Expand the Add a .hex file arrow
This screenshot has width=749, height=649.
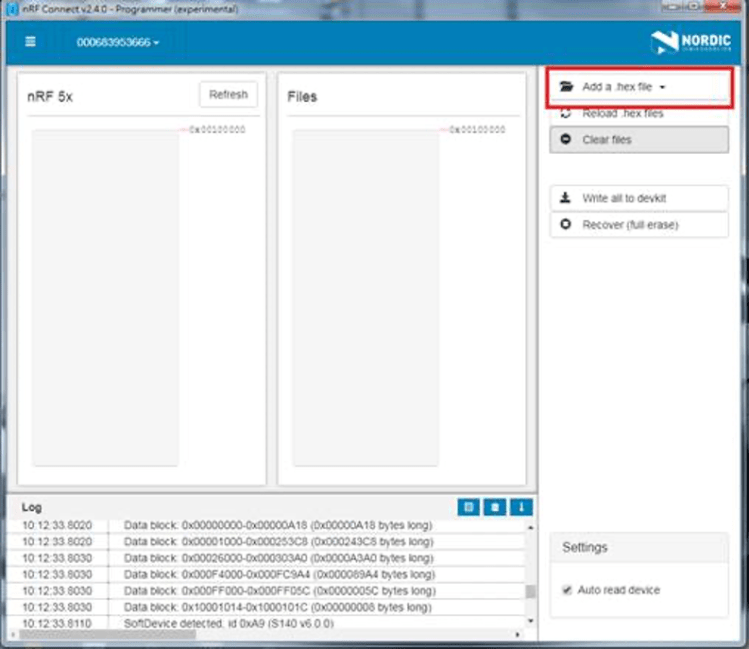(x=662, y=87)
